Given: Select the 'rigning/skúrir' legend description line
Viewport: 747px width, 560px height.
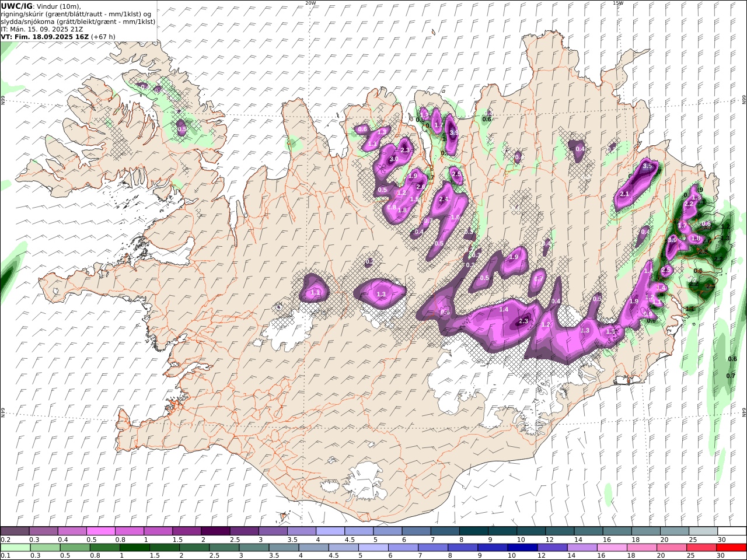Looking at the screenshot, I should tap(76, 13).
